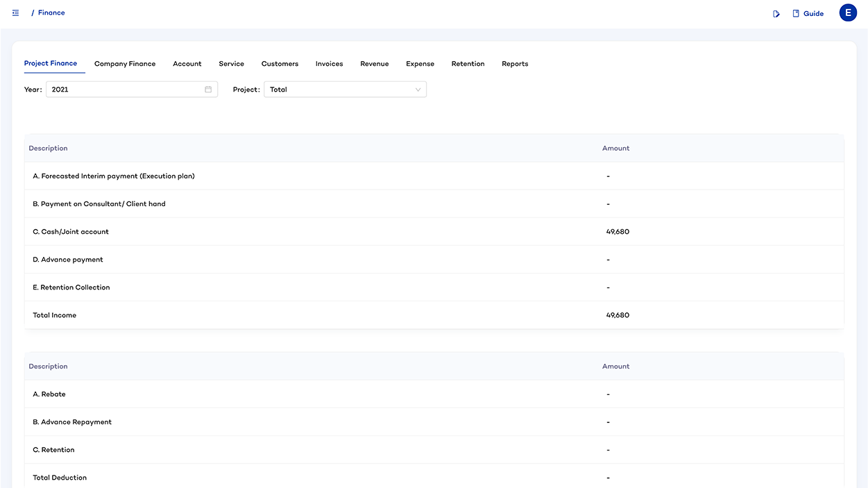View the Expense tab
This screenshot has width=868, height=488.
420,64
